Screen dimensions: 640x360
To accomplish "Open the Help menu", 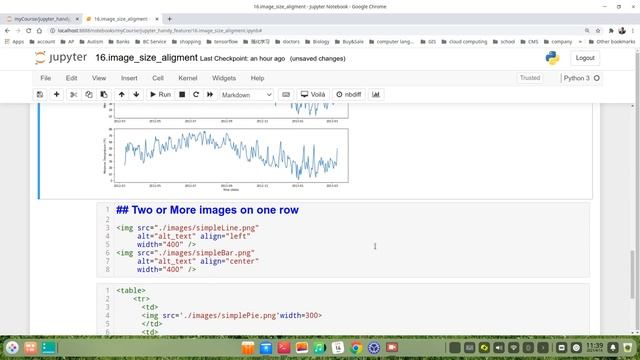I will pyautogui.click(x=257, y=78).
